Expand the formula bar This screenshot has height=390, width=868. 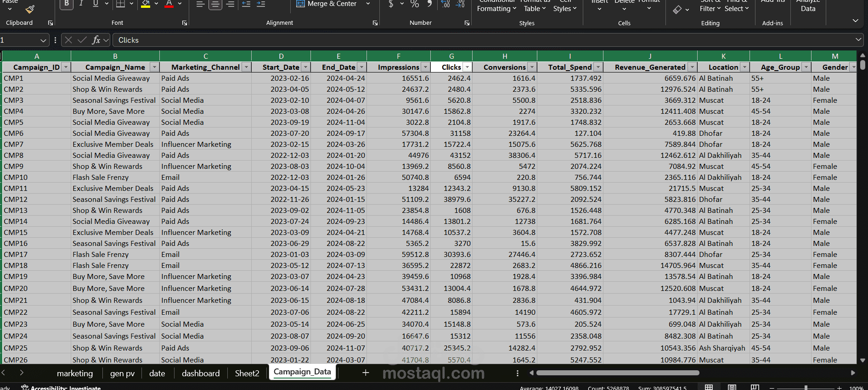coord(858,40)
